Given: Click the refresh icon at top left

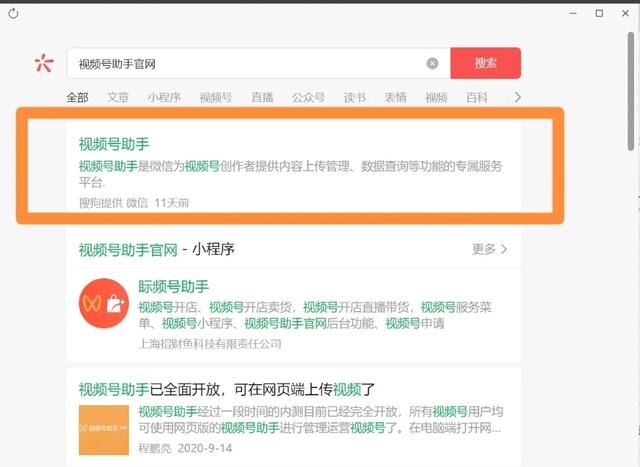Looking at the screenshot, I should [x=13, y=13].
